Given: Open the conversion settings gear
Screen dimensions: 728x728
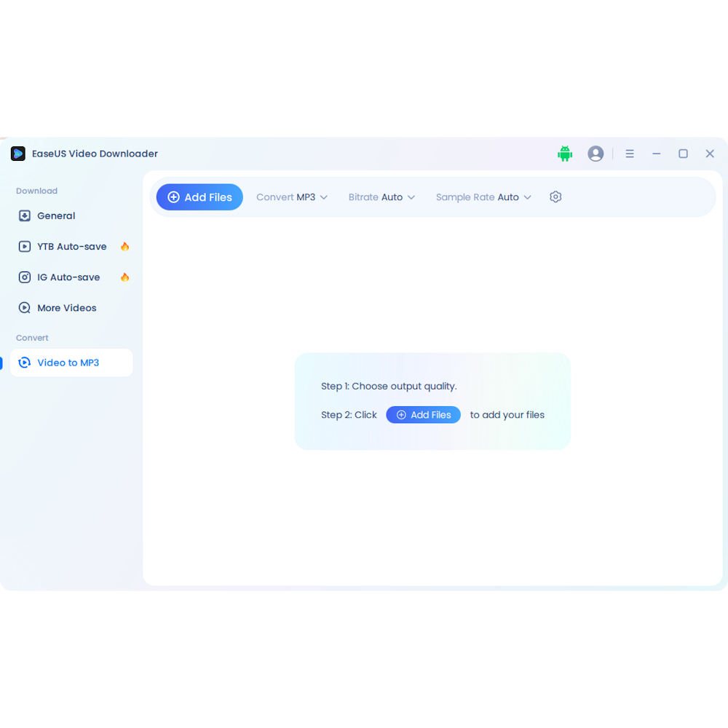Looking at the screenshot, I should pos(555,197).
